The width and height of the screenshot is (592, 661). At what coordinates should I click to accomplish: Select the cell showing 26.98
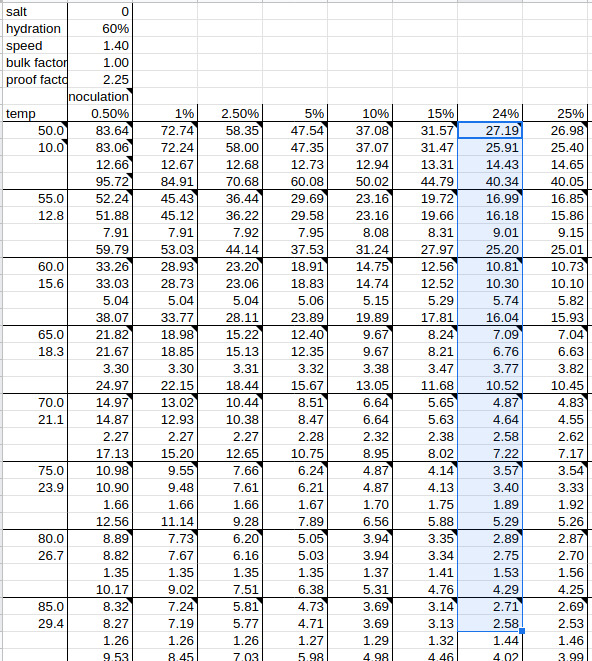pos(555,130)
